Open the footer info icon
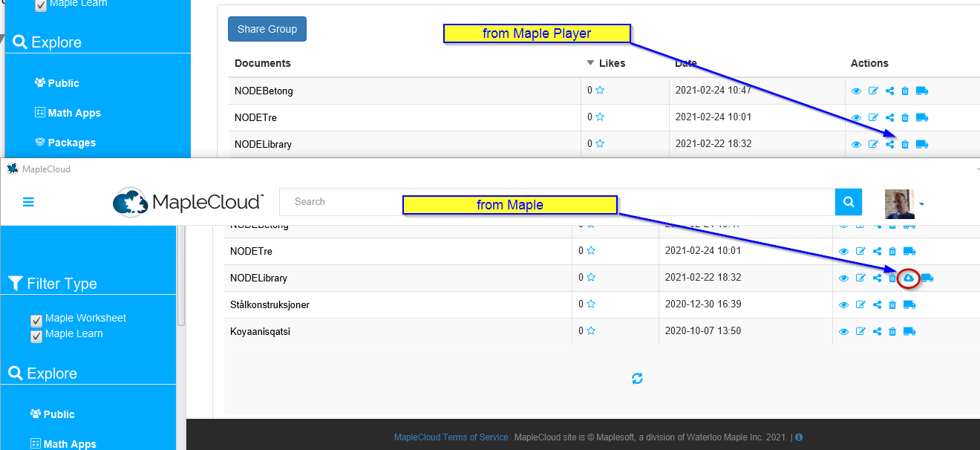Viewport: 980px width, 450px height. coord(799,437)
